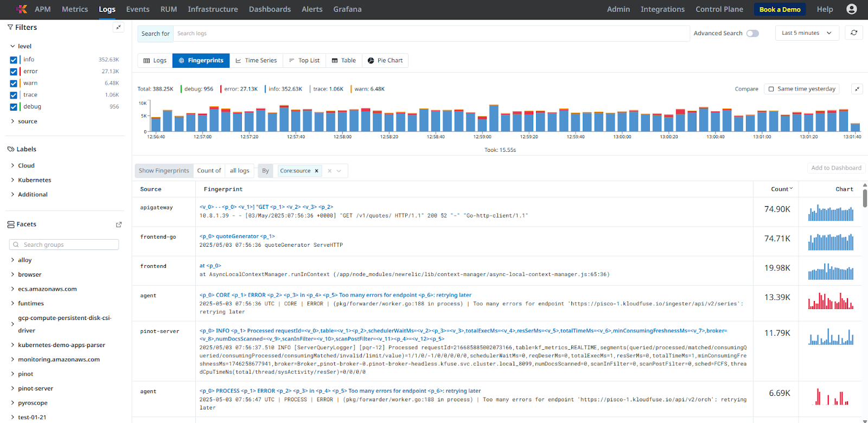
Task: Uncheck the trace level filter
Action: point(14,95)
